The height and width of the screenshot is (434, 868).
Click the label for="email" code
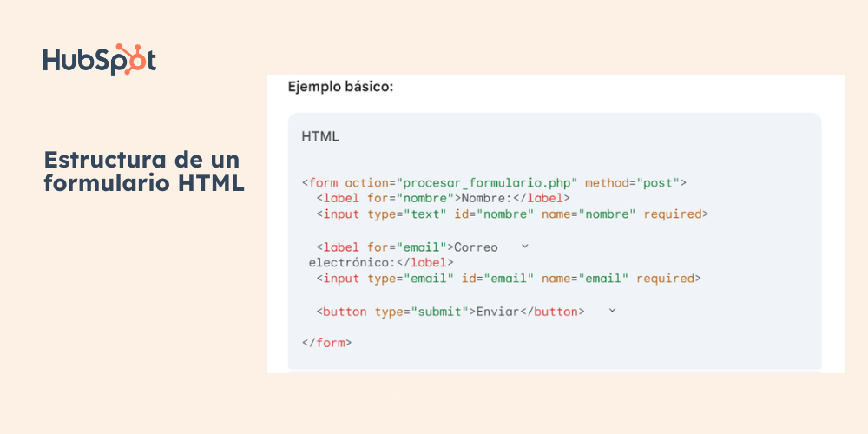(385, 247)
